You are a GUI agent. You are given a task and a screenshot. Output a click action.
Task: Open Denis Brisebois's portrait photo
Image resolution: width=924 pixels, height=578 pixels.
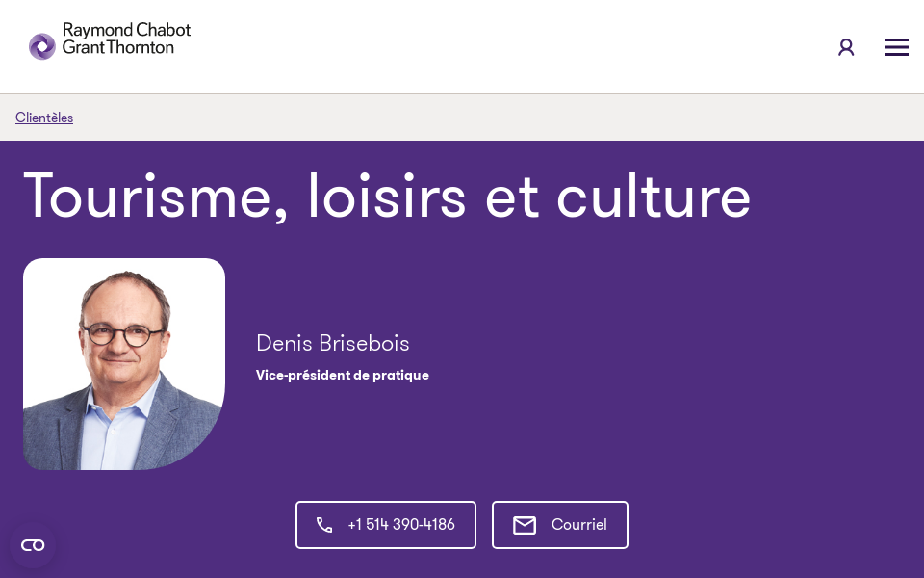click(124, 364)
